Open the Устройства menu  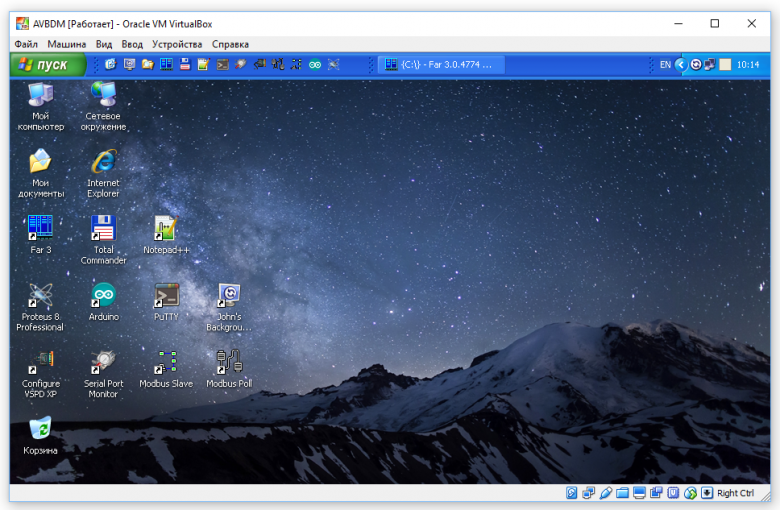177,44
